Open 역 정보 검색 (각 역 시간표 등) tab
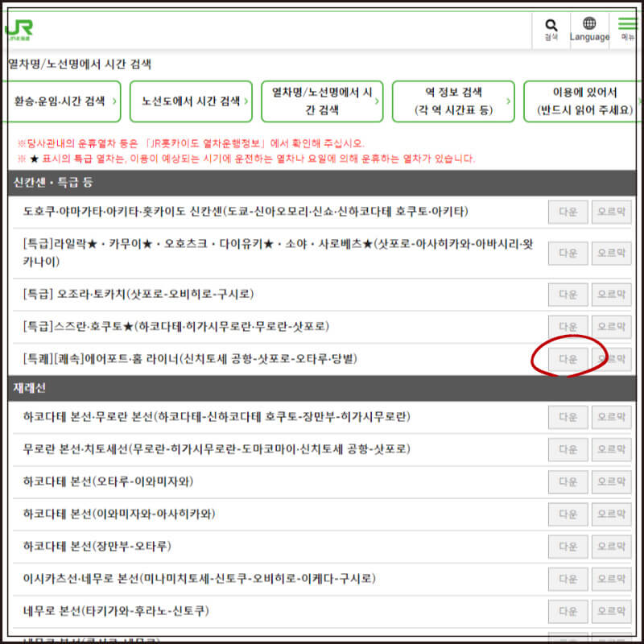Viewport: 644px width, 644px height. coord(453,101)
